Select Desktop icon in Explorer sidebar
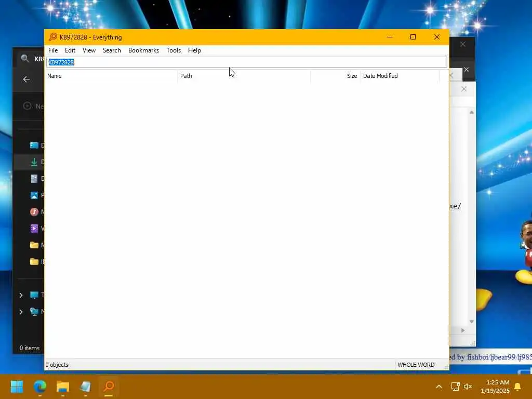This screenshot has width=532, height=399. point(34,145)
